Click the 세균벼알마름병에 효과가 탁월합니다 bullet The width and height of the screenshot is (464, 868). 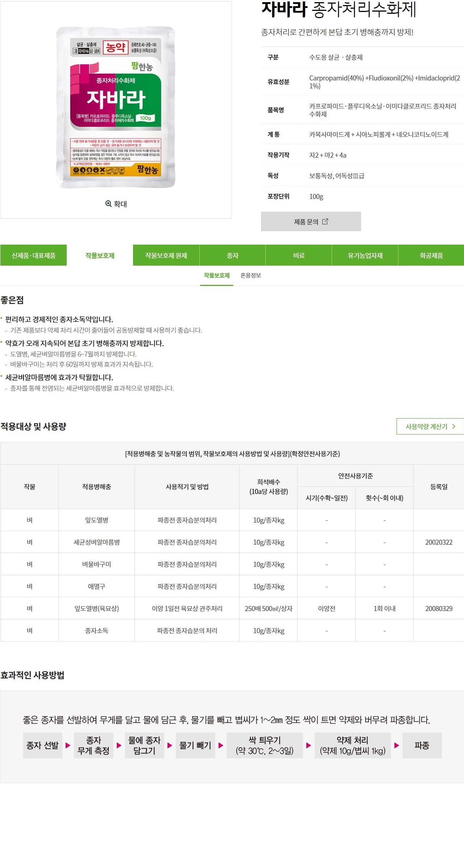pyautogui.click(x=59, y=377)
